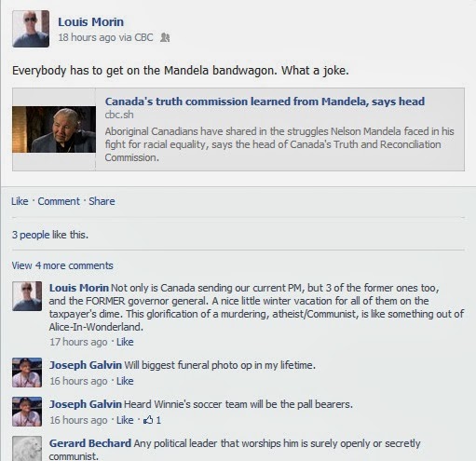Open Louis Morin's name at post header
The width and height of the screenshot is (476, 461).
click(x=91, y=21)
